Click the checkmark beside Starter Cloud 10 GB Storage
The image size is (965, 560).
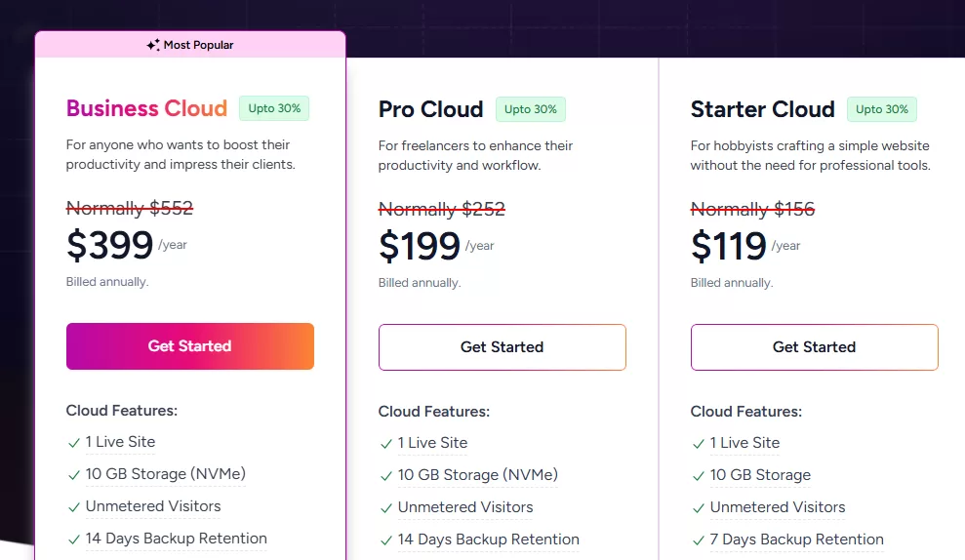(699, 476)
